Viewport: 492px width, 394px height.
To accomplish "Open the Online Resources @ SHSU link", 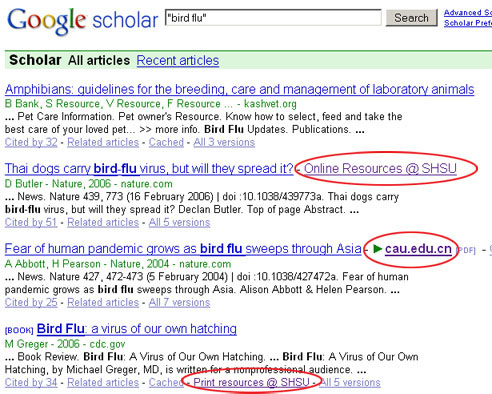I will 380,169.
